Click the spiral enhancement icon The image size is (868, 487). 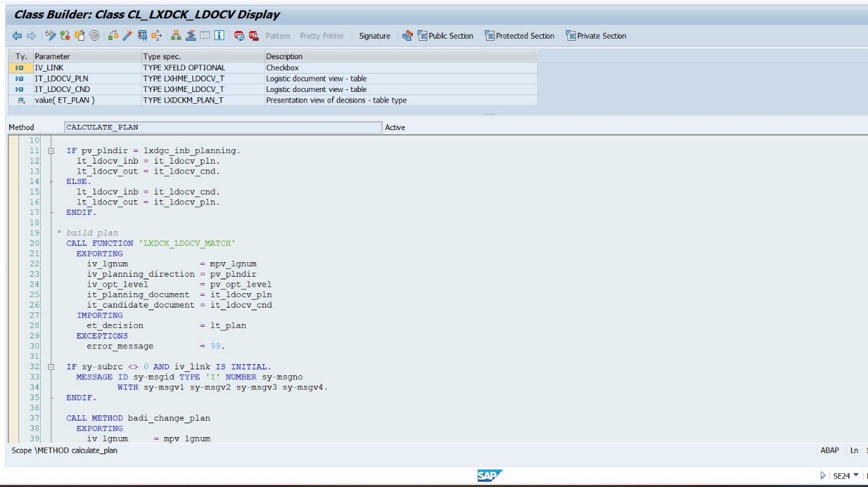95,36
